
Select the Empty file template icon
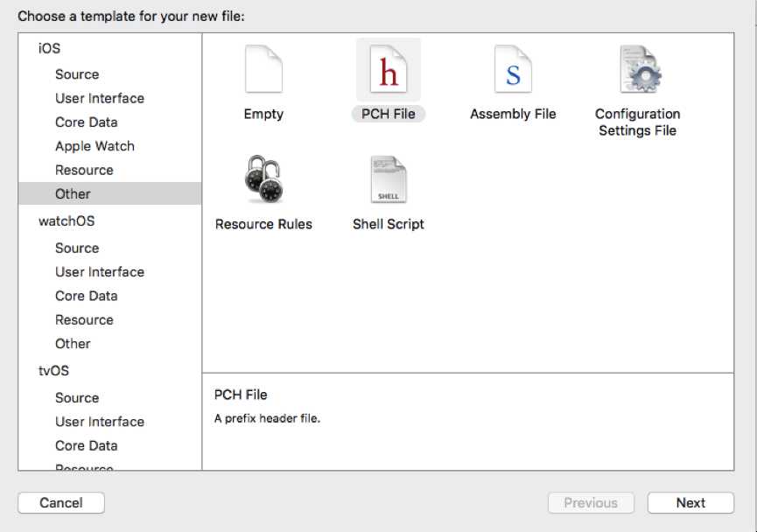(x=263, y=69)
